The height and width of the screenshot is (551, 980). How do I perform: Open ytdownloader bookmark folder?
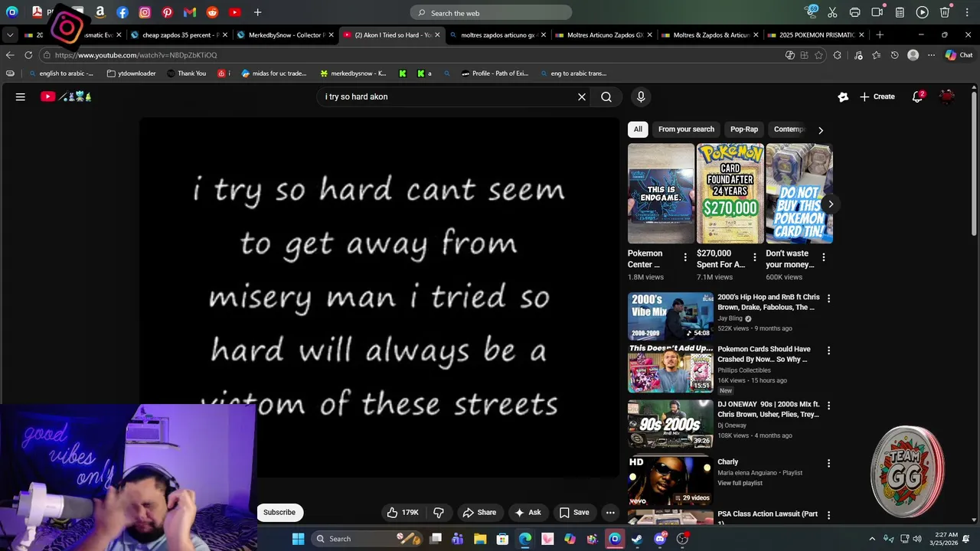click(131, 73)
